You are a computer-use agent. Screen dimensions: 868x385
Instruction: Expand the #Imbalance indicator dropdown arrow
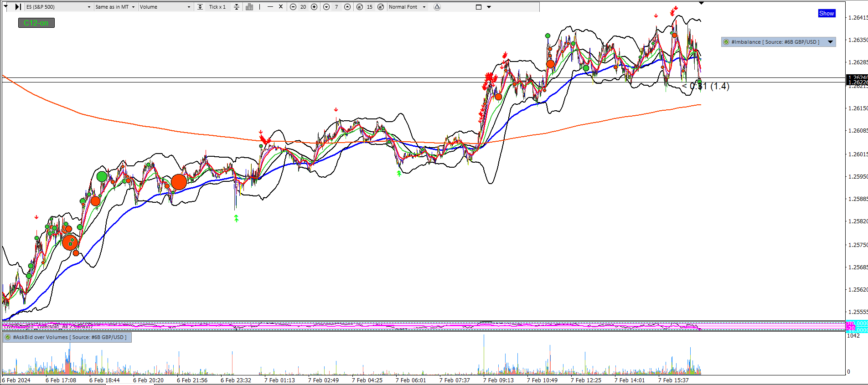point(831,42)
